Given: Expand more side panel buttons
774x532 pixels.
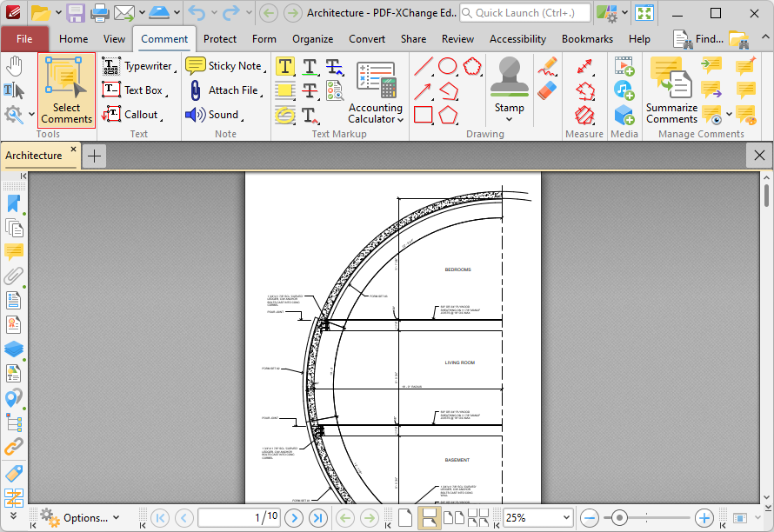Looking at the screenshot, I should pos(13,515).
